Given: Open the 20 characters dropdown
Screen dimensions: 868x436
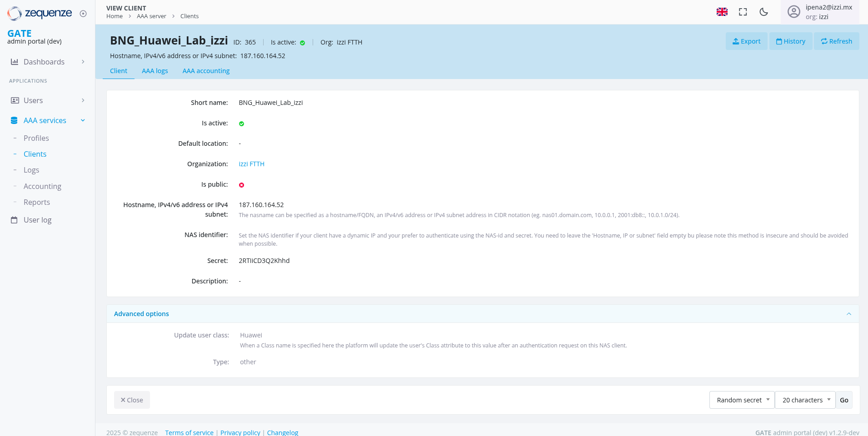Looking at the screenshot, I should (805, 400).
